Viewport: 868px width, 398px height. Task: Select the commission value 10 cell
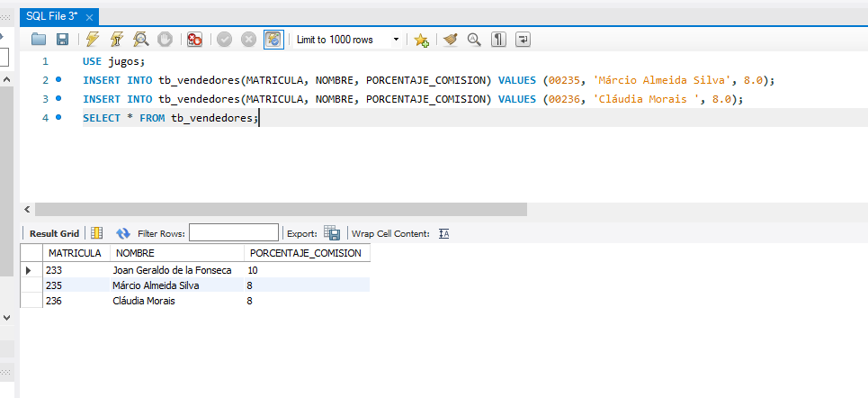pos(307,270)
